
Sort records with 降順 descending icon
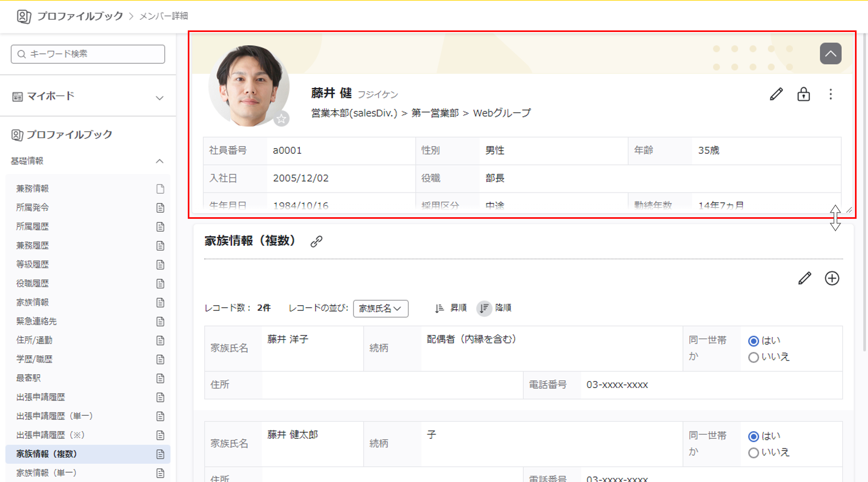(484, 308)
